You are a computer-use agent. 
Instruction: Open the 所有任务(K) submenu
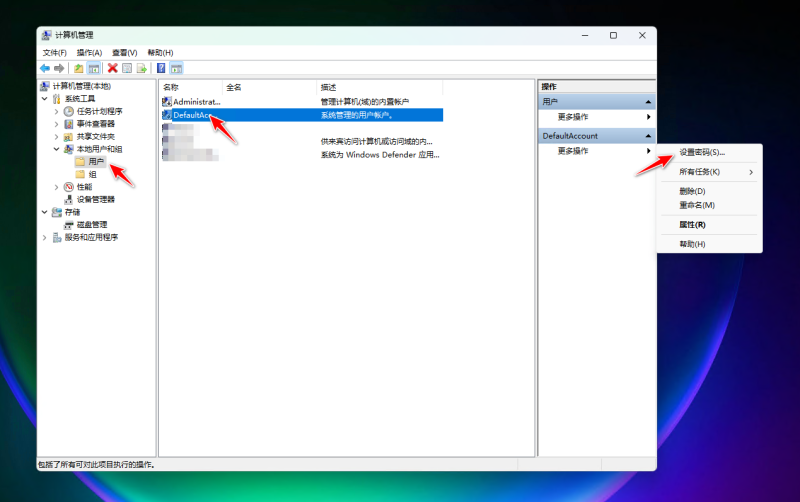click(x=709, y=172)
